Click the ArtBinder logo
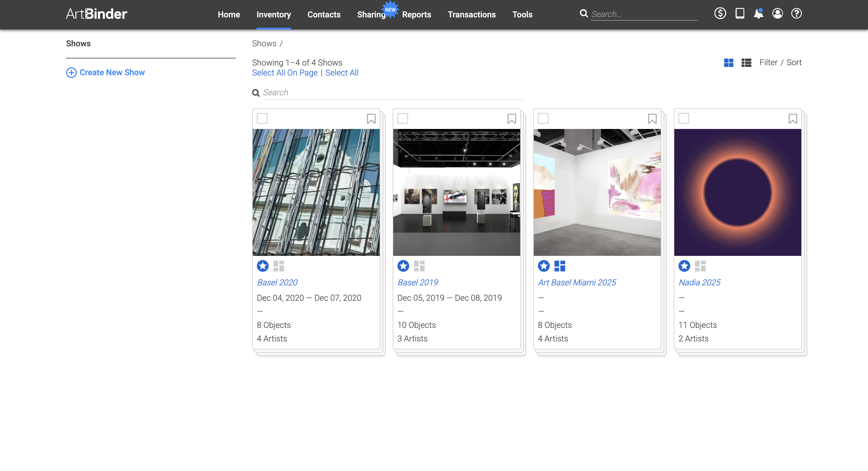Image resolution: width=868 pixels, height=471 pixels. tap(96, 14)
